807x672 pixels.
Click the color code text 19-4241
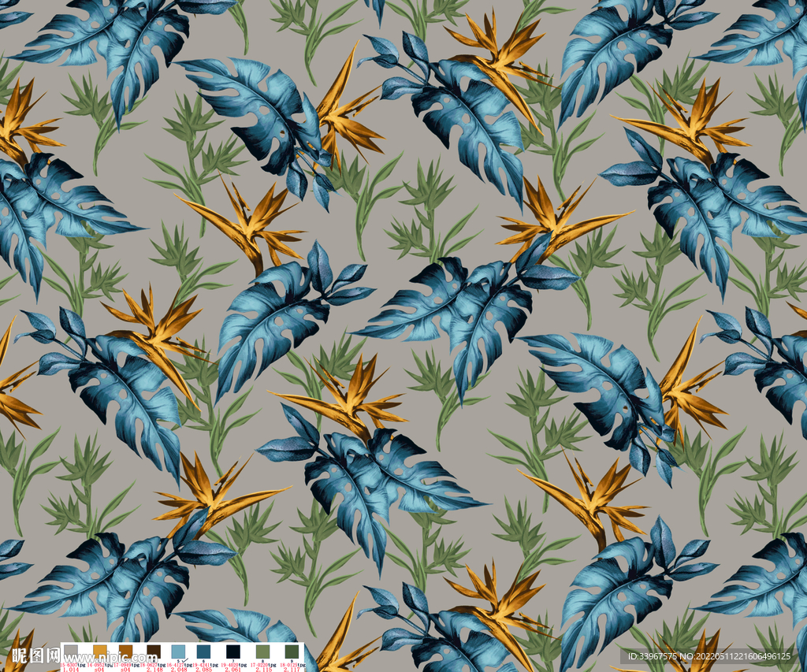[x=201, y=665]
